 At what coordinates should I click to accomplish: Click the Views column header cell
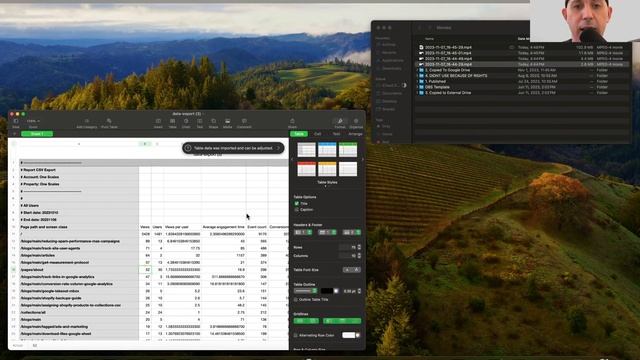pos(145,227)
